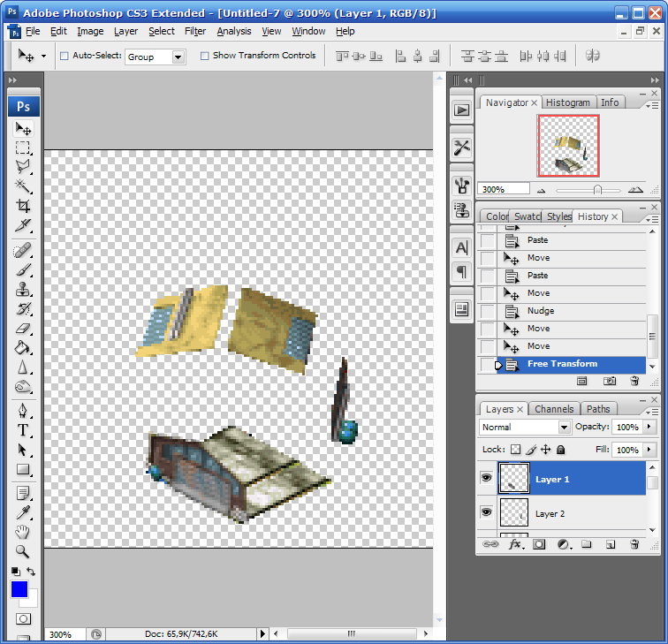This screenshot has height=644, width=668.
Task: Switch to the Histogram tab
Action: (x=568, y=102)
